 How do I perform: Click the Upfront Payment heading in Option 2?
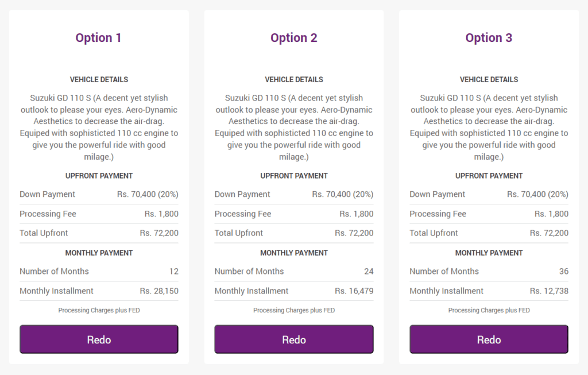[294, 176]
